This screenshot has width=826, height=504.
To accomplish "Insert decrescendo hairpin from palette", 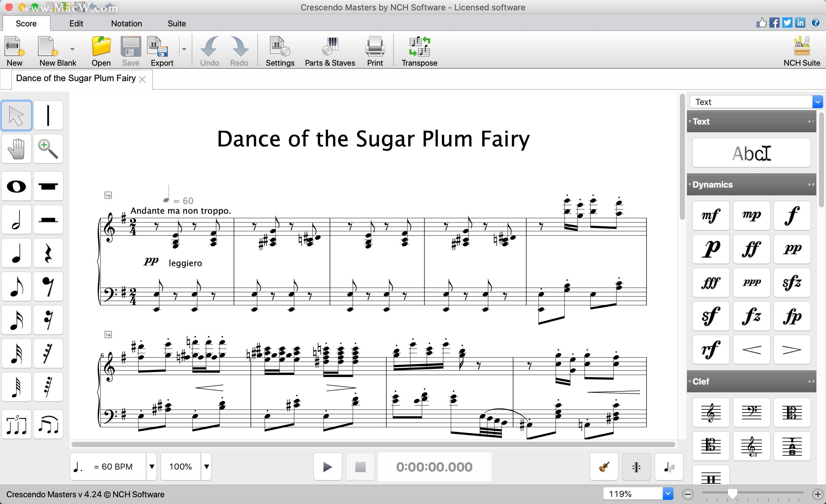I will point(792,350).
